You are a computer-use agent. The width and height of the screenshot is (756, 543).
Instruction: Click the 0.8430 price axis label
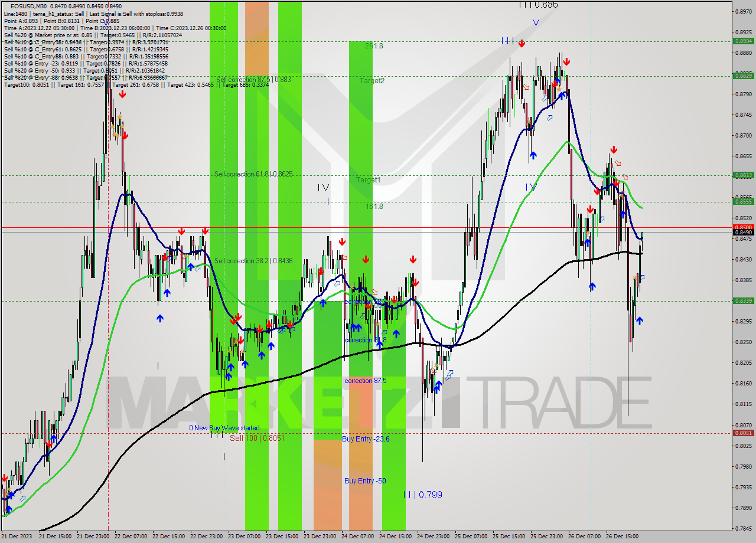tap(742, 259)
